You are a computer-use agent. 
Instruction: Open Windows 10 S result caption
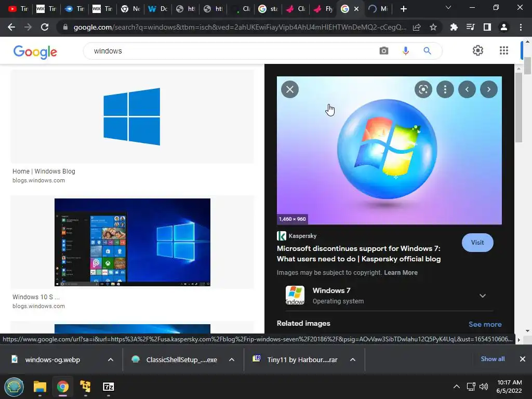36,297
